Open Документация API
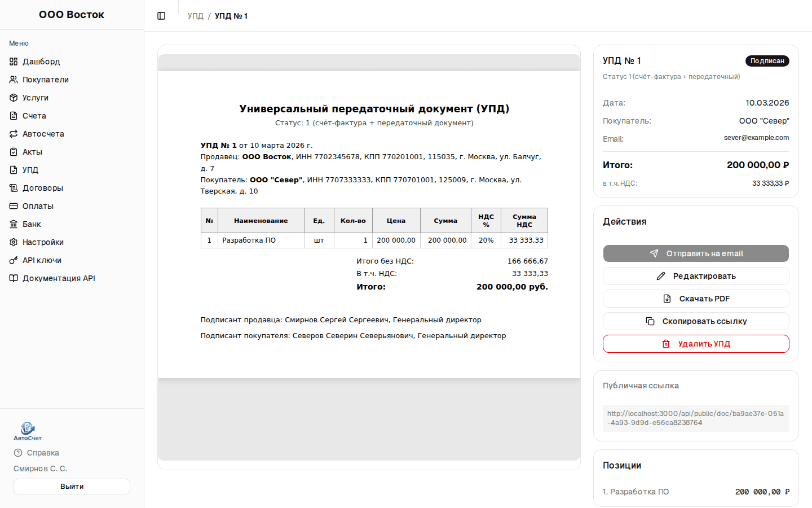 (72, 278)
